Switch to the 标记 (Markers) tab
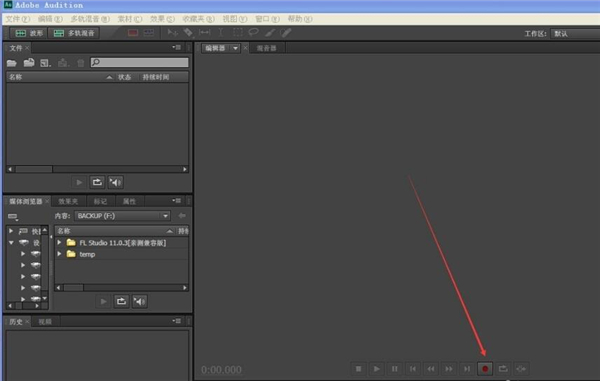This screenshot has height=381, width=600. [100, 202]
